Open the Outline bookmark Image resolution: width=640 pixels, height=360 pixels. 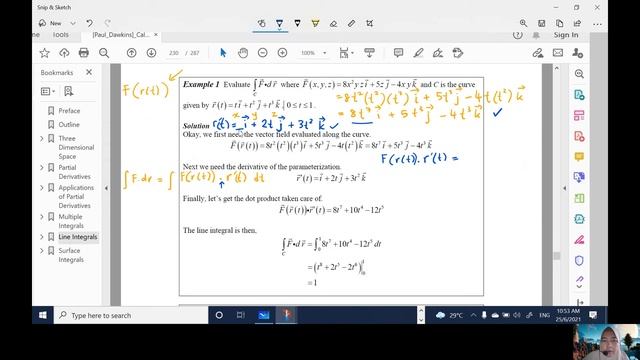[69, 124]
